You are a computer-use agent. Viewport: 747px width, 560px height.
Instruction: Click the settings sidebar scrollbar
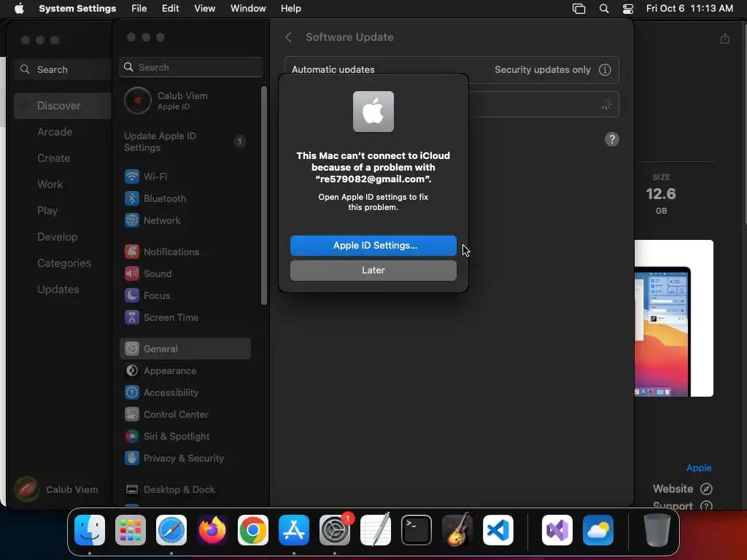[264, 195]
